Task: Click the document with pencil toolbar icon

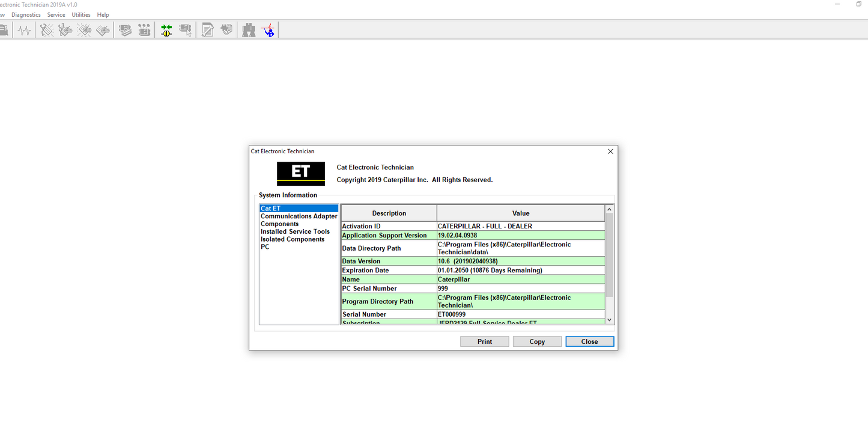Action: coord(208,30)
